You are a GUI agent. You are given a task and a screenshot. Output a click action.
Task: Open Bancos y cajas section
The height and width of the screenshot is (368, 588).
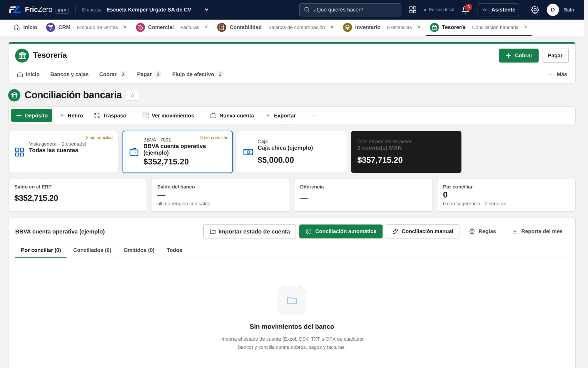(x=69, y=74)
